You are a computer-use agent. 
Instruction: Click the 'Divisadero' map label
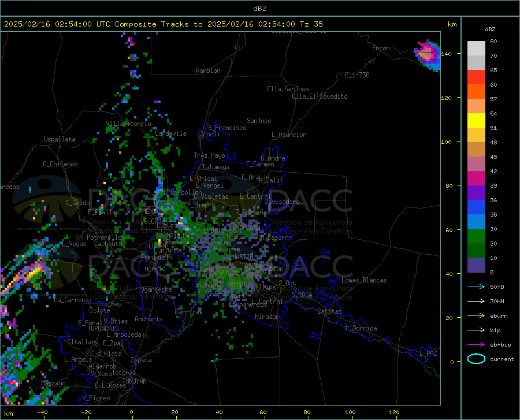[x=282, y=202]
